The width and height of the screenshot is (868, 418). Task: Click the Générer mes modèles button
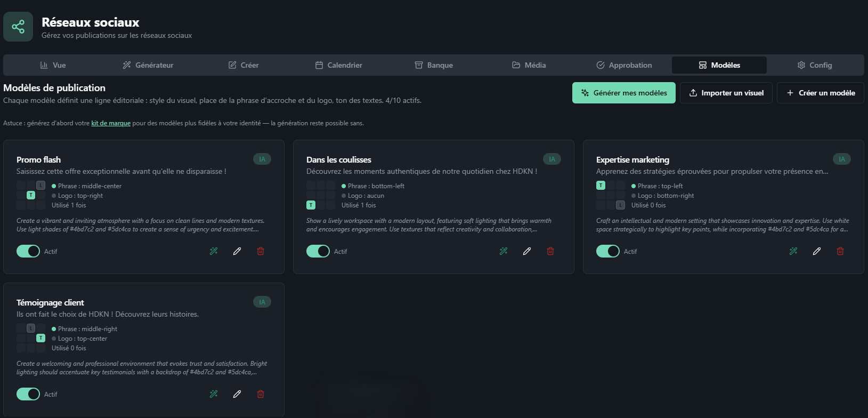(x=624, y=93)
